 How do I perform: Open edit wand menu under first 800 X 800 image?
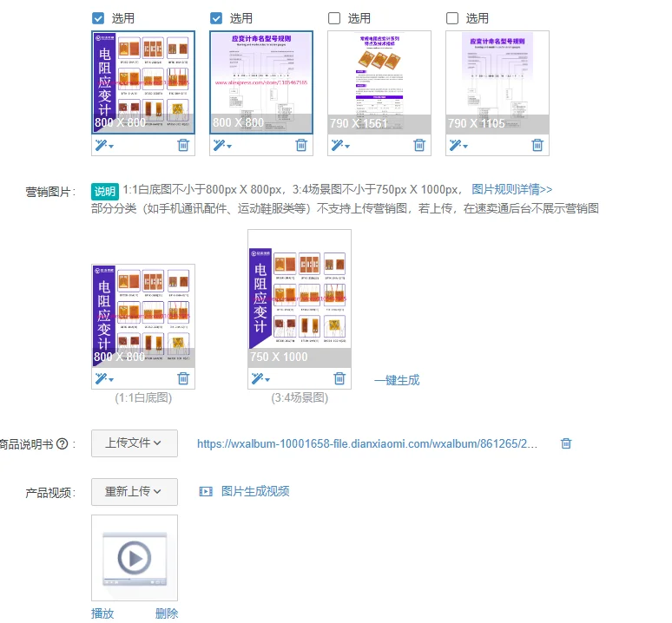coord(104,146)
